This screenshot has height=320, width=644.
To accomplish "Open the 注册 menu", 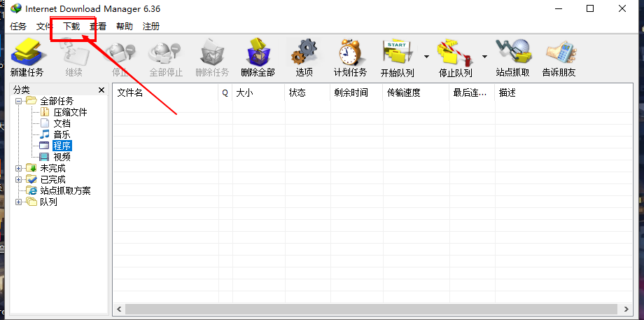I will pos(151,27).
